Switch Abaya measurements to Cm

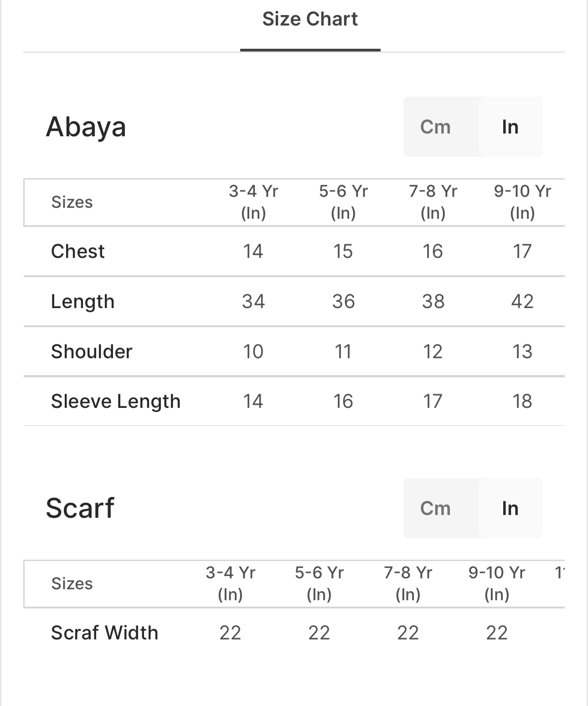tap(435, 127)
